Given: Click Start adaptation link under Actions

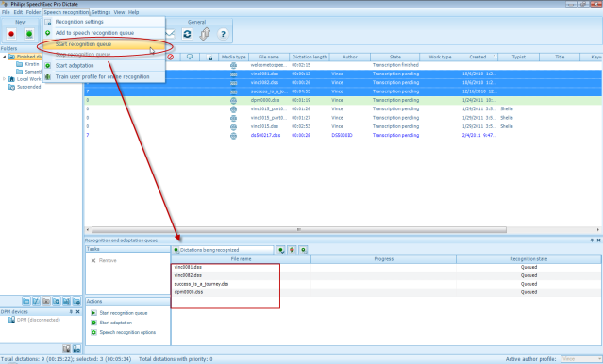Looking at the screenshot, I should click(116, 323).
